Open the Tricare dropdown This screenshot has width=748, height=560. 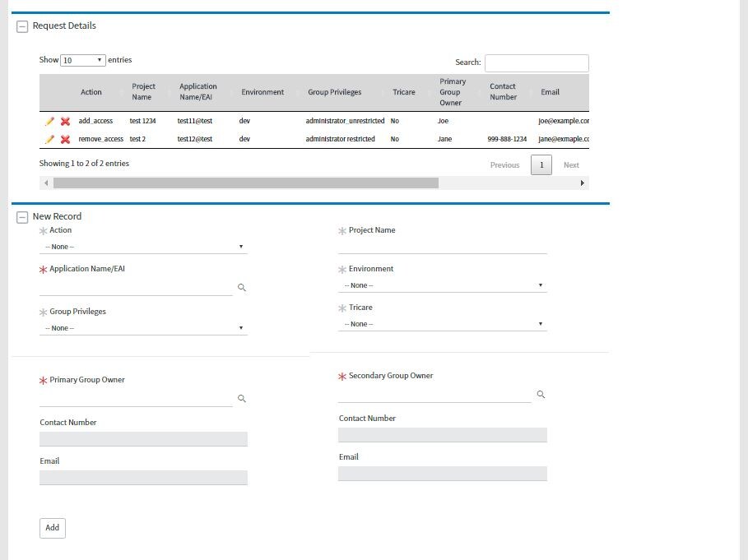(442, 323)
